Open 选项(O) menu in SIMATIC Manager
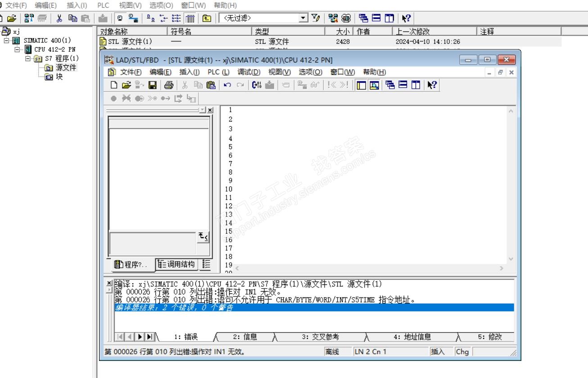The image size is (588, 378). [x=161, y=5]
